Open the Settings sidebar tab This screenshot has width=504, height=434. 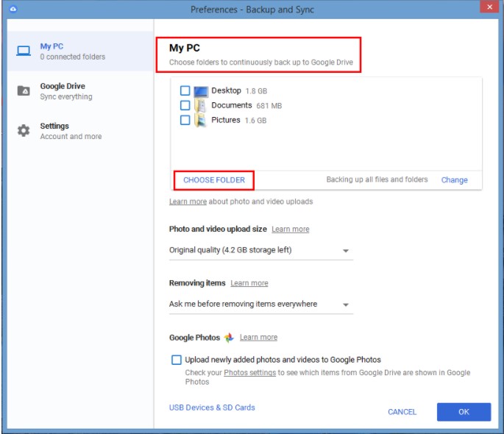[x=80, y=131]
